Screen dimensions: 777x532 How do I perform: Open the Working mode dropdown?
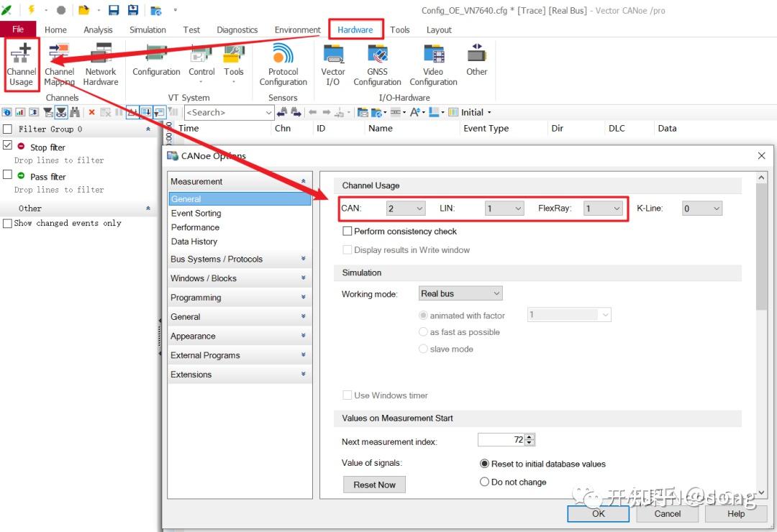coord(461,293)
